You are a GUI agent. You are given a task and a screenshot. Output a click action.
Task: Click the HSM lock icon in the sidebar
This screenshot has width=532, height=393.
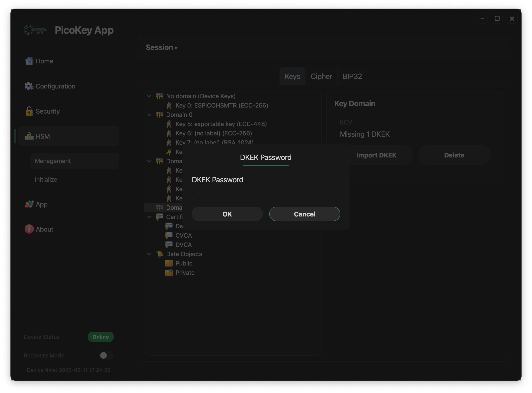29,136
